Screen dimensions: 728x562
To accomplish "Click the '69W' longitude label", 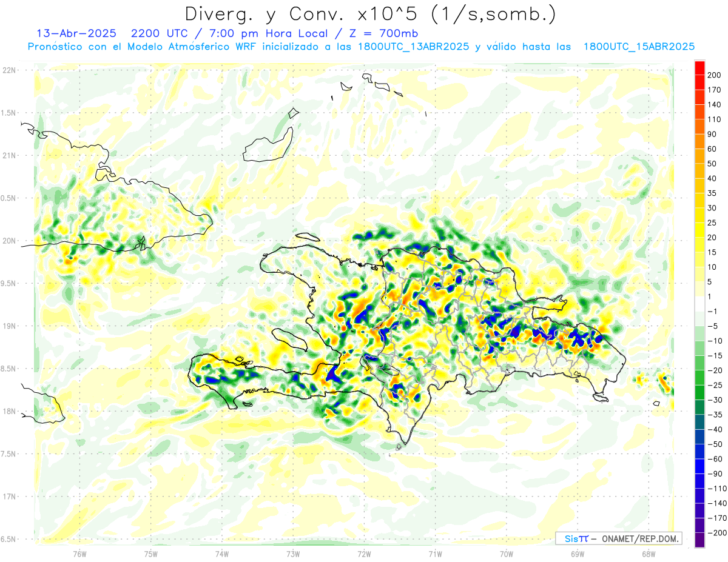I will coord(578,554).
